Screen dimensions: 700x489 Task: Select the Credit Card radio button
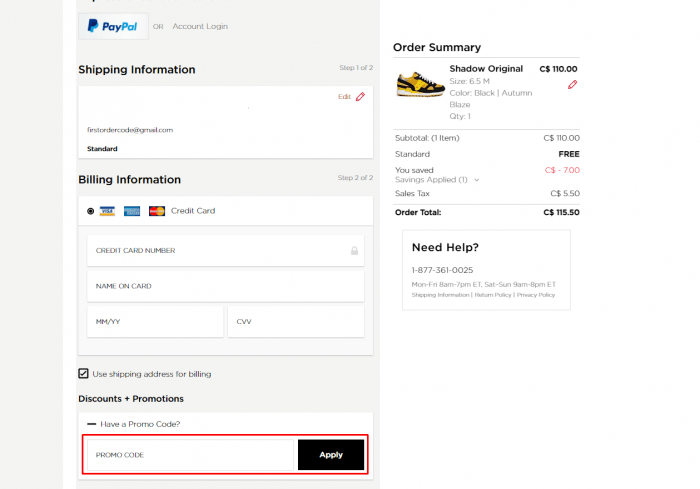[91, 211]
